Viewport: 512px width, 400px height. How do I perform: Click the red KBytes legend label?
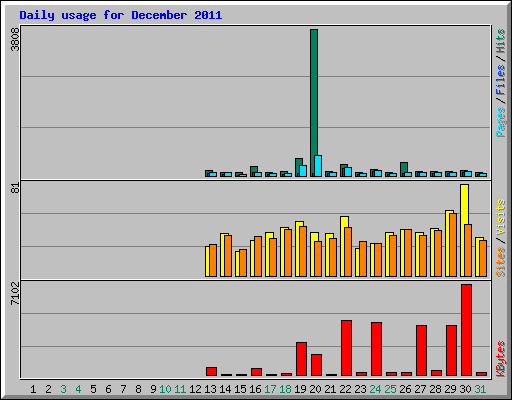tap(500, 359)
